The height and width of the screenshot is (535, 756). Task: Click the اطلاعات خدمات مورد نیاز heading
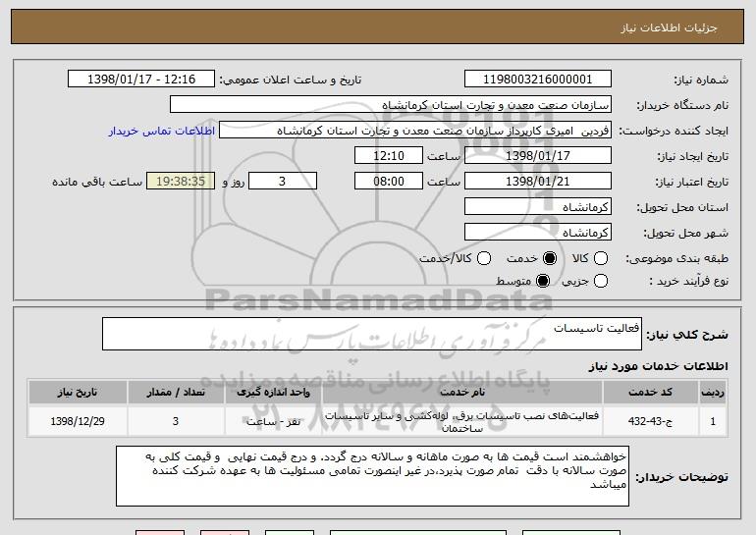[658, 366]
